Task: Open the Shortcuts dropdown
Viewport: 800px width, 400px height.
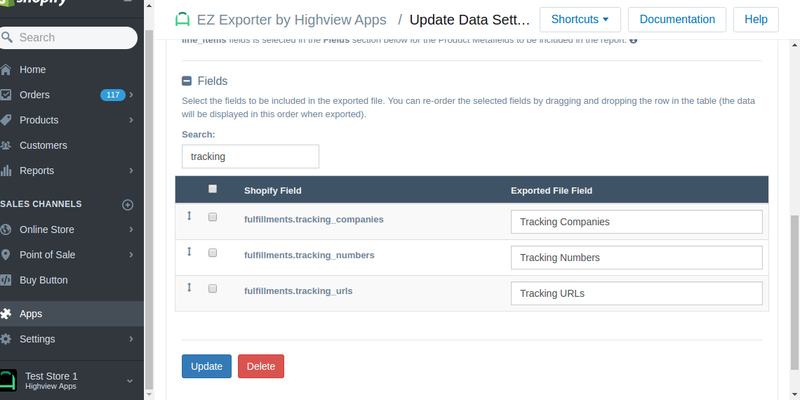Action: [580, 19]
